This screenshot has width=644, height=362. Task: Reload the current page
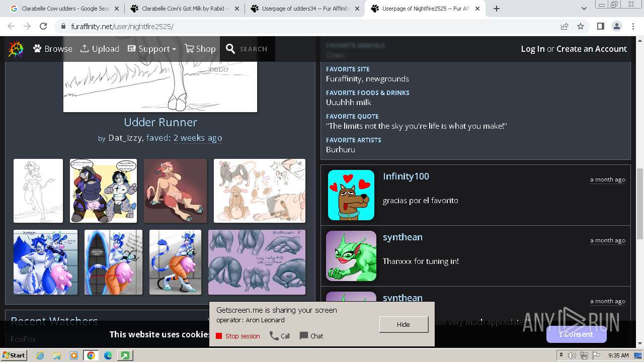point(43,26)
